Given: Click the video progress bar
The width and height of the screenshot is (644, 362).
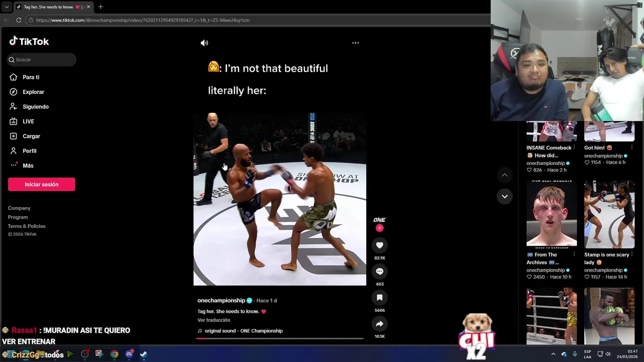Looking at the screenshot, I should pos(280,338).
